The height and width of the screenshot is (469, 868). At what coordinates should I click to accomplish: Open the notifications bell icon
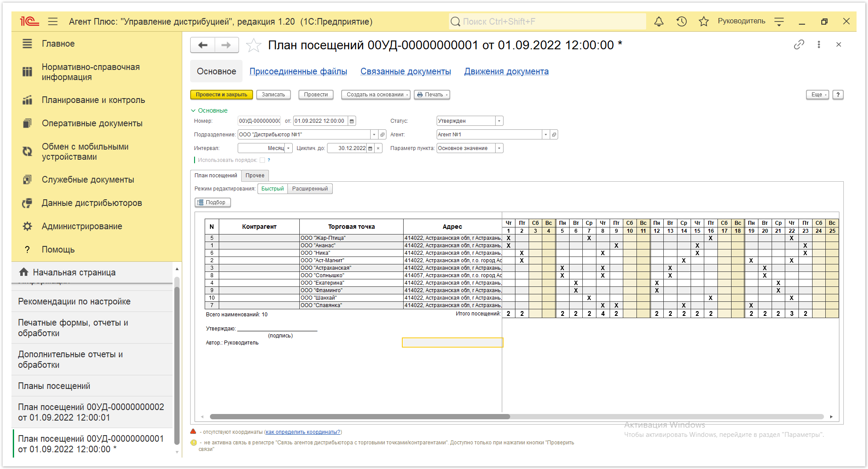[x=659, y=21]
